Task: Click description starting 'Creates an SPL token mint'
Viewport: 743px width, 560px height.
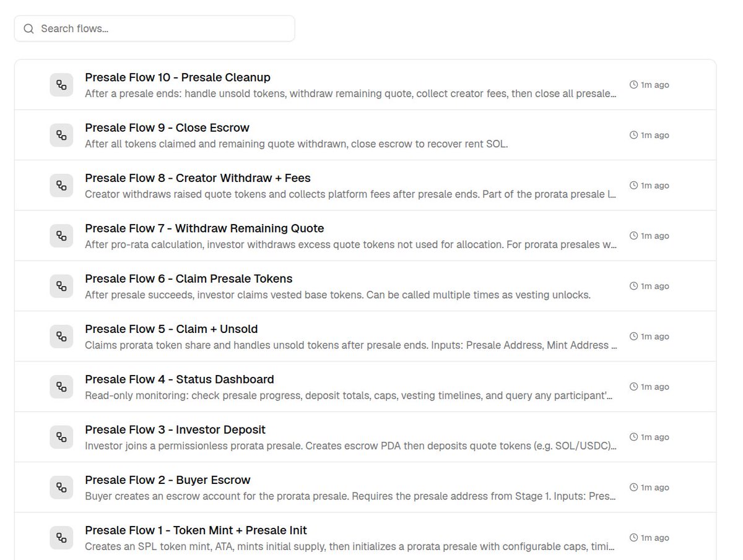Action: point(351,546)
